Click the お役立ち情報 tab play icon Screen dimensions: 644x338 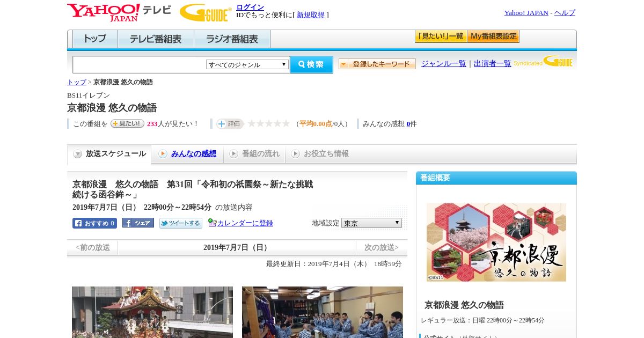click(x=295, y=154)
